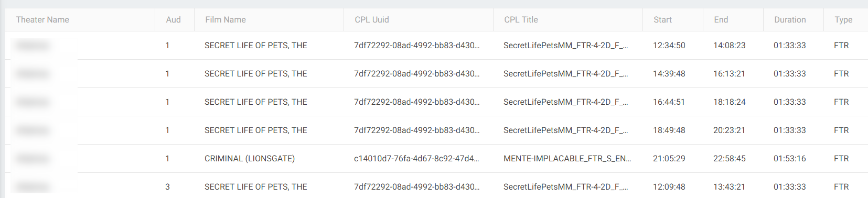Sort by Type column header
Image resolution: width=868 pixels, height=198 pixels.
843,20
